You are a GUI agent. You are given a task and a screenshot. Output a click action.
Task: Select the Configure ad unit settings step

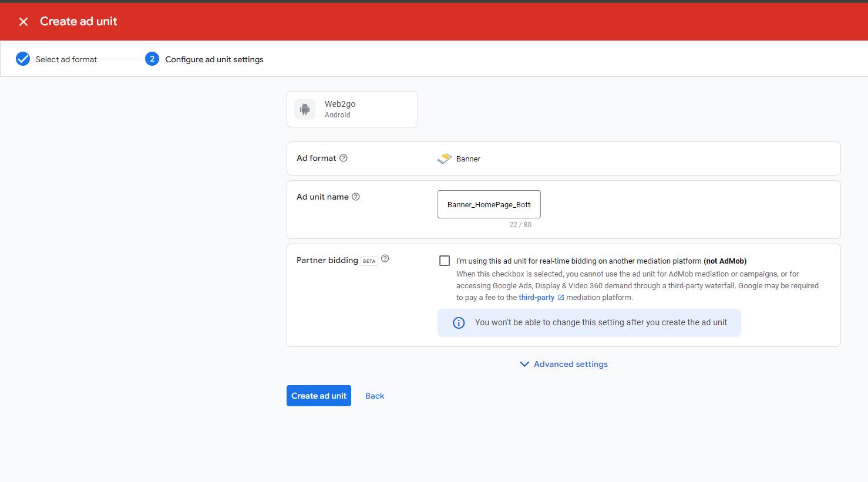(214, 59)
